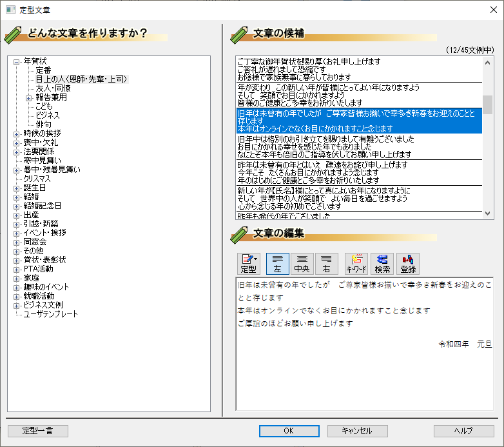Select 定番 under 年賀状

43,70
